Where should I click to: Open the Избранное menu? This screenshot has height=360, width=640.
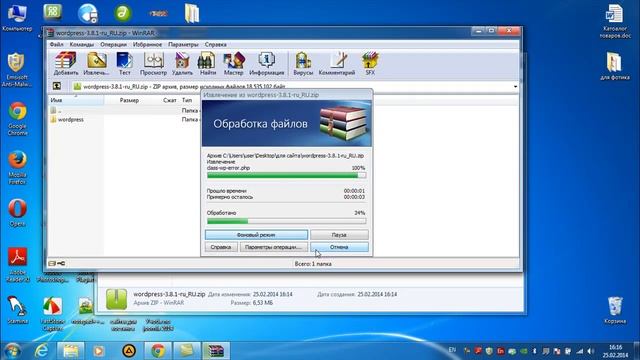click(x=147, y=44)
